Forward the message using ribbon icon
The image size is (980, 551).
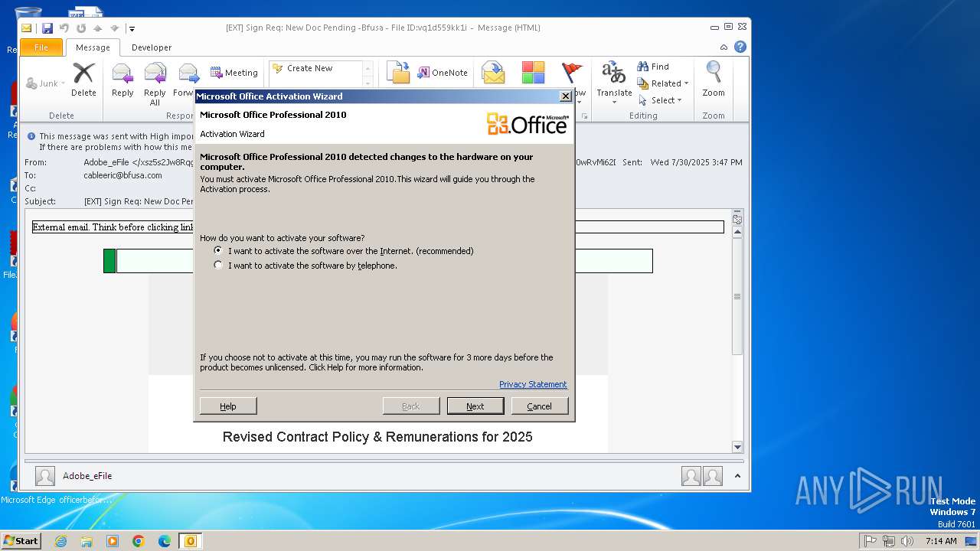(x=186, y=80)
